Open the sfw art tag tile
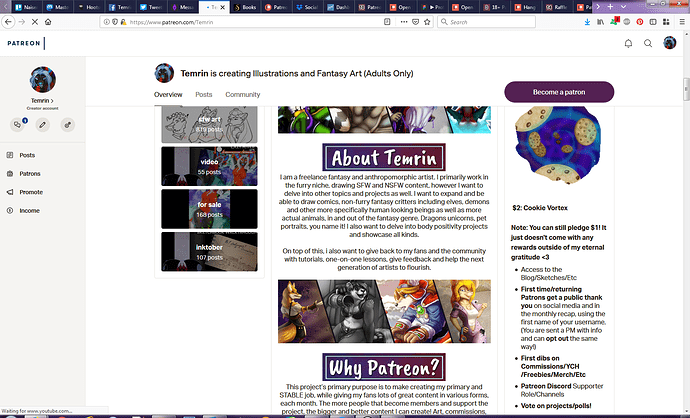The image size is (690, 418). [209, 125]
